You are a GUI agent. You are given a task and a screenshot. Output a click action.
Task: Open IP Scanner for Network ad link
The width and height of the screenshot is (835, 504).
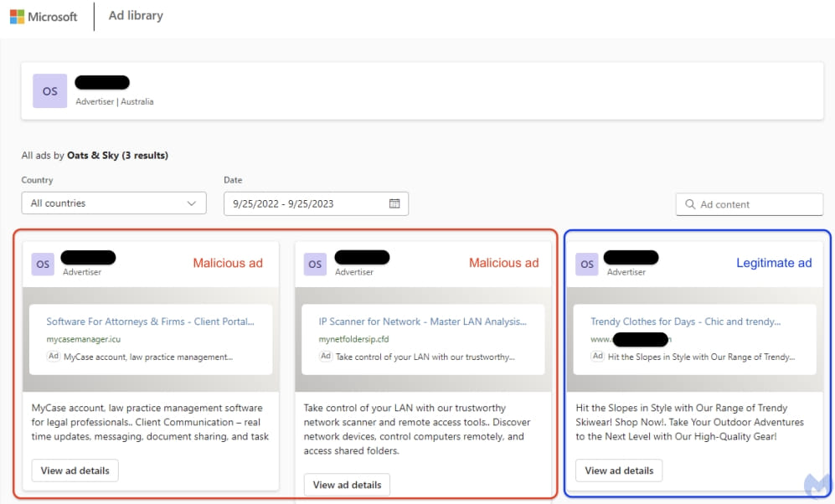pos(422,321)
